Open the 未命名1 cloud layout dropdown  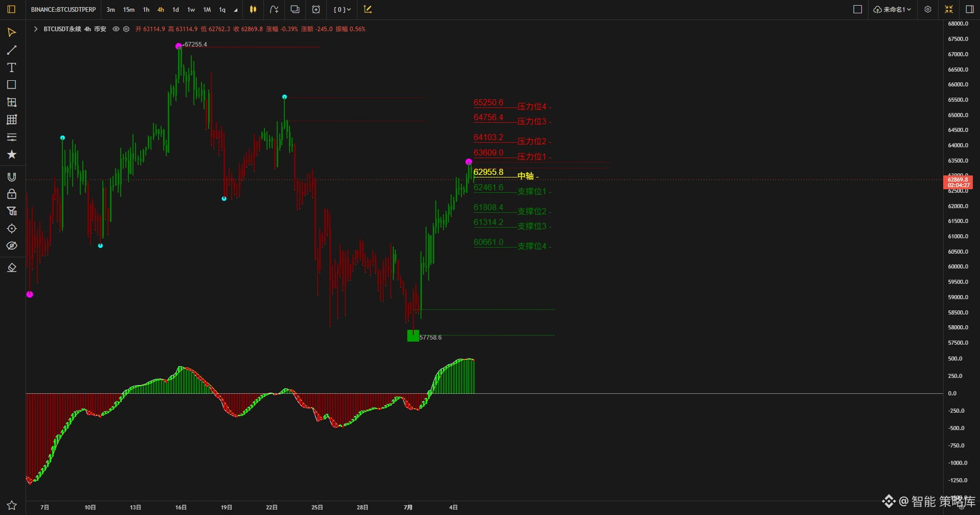[x=892, y=9]
